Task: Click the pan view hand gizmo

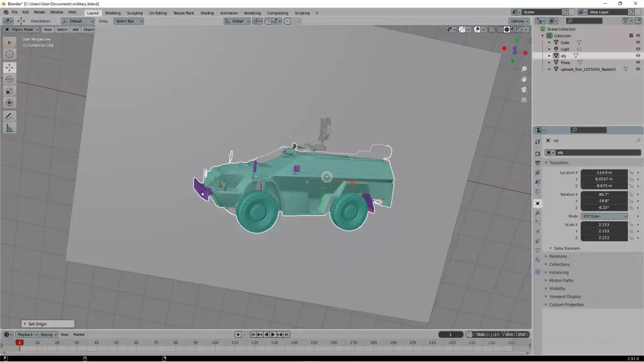Action: click(524, 79)
